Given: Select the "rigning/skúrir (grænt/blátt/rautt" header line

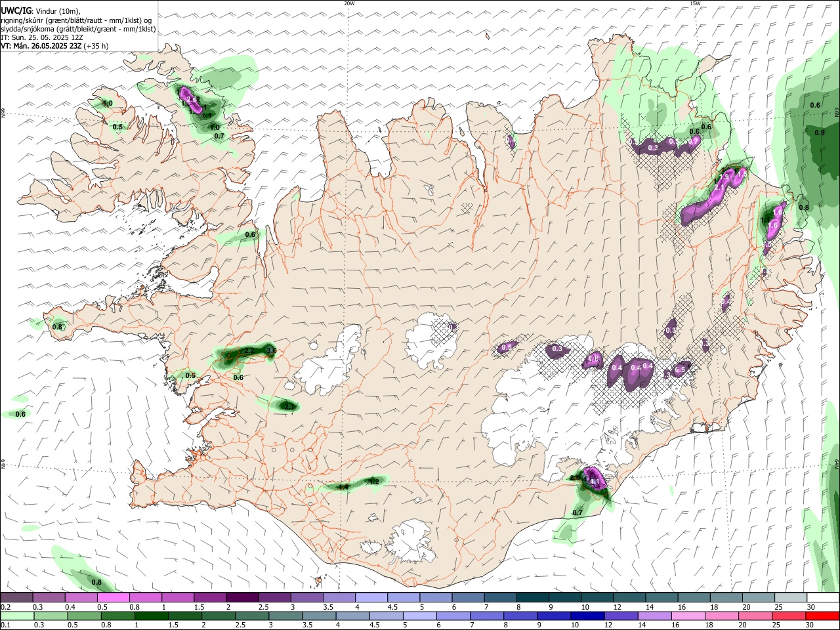Looking at the screenshot, I should pos(76,20).
